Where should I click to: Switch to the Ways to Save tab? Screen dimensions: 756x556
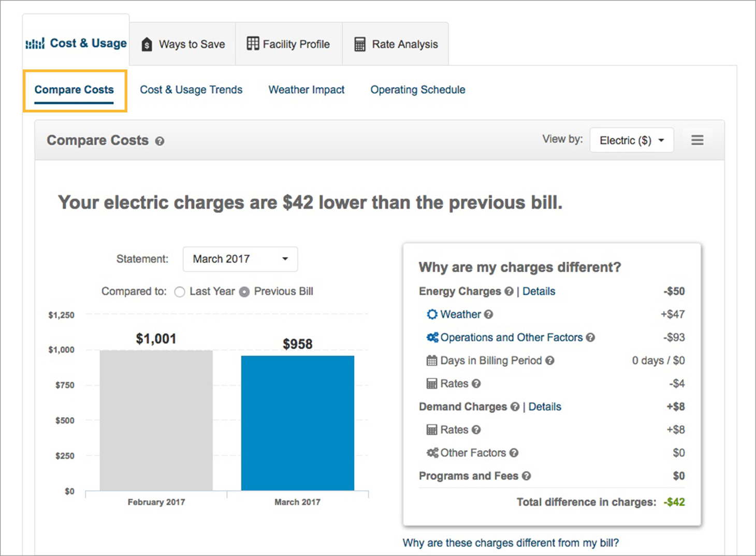[183, 45]
